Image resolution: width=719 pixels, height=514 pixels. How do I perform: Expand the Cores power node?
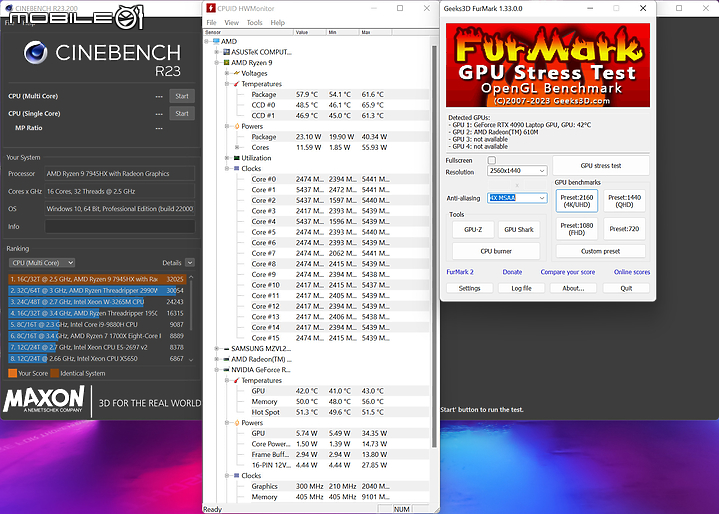[237, 147]
